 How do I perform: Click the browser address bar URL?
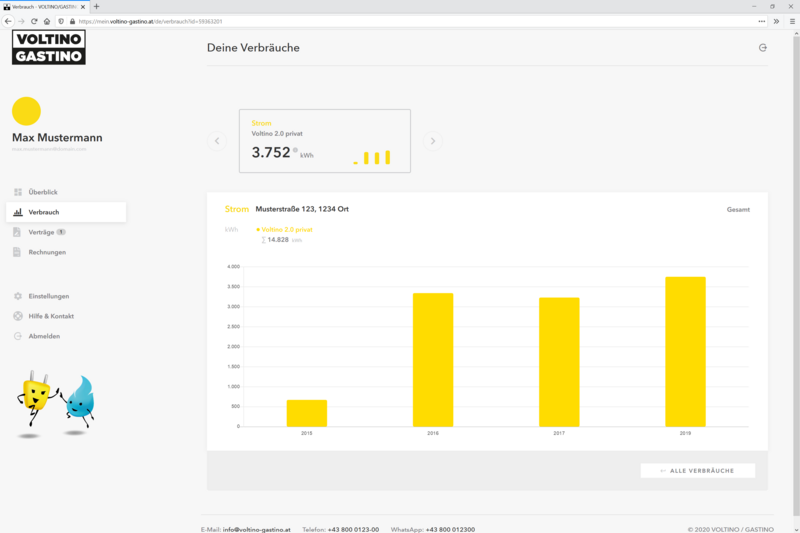(151, 21)
